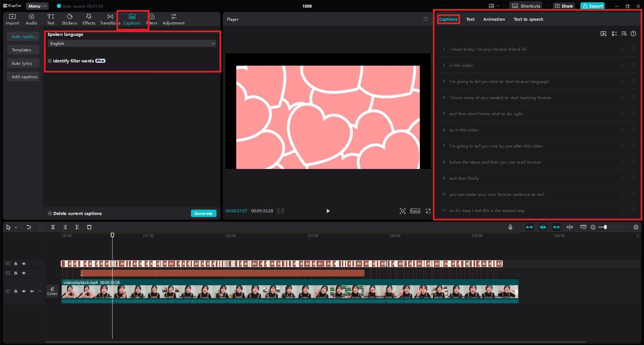The image size is (644, 345).
Task: Open captions help question-mark icon
Action: (633, 34)
